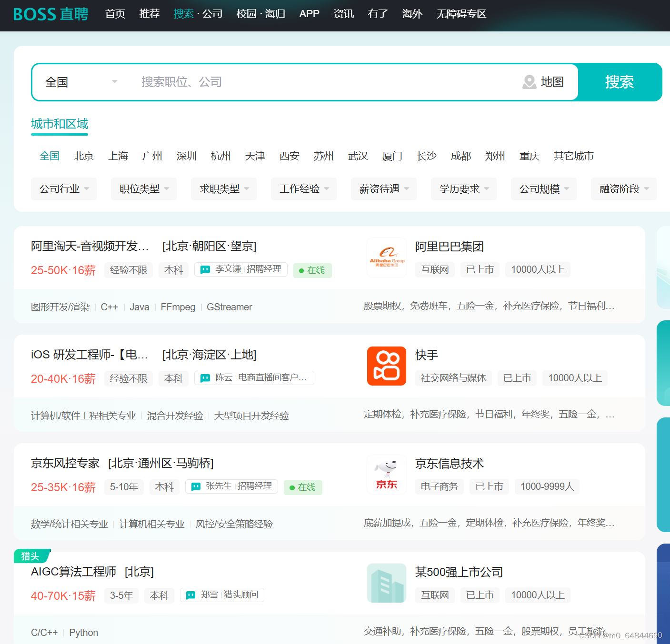Select 全国 city filter
Image resolution: width=670 pixels, height=644 pixels.
50,156
